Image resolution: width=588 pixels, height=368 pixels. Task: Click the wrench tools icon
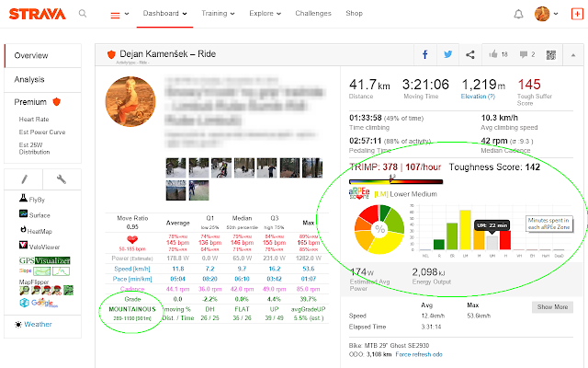coord(62,179)
